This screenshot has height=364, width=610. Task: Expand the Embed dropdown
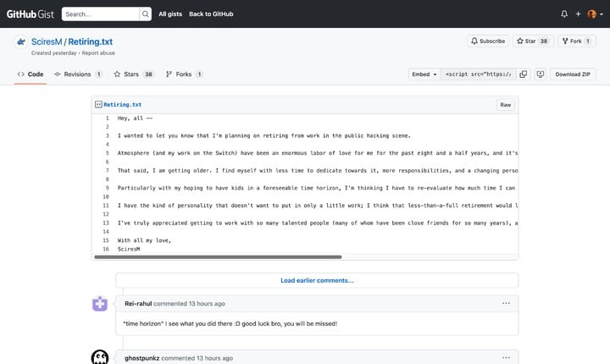424,74
